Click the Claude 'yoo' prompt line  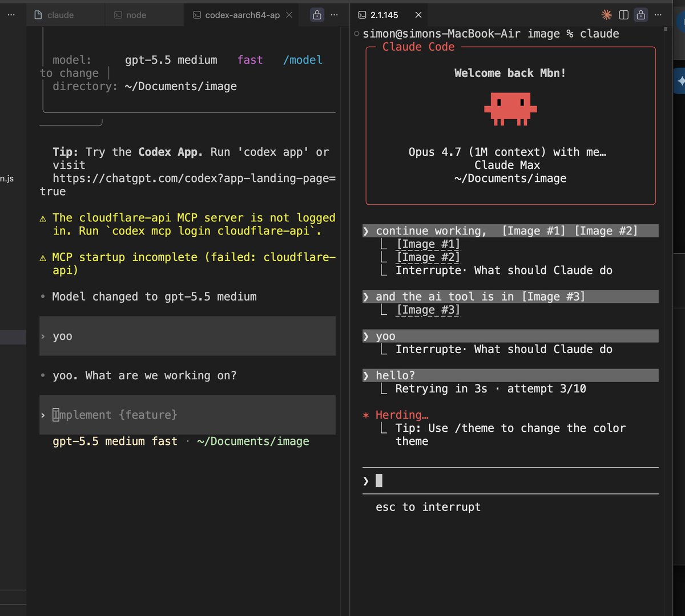pyautogui.click(x=510, y=336)
